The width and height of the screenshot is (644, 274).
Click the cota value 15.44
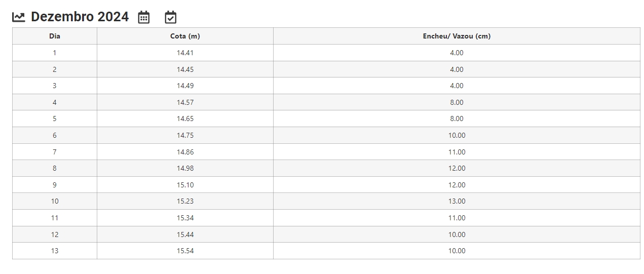(x=185, y=234)
